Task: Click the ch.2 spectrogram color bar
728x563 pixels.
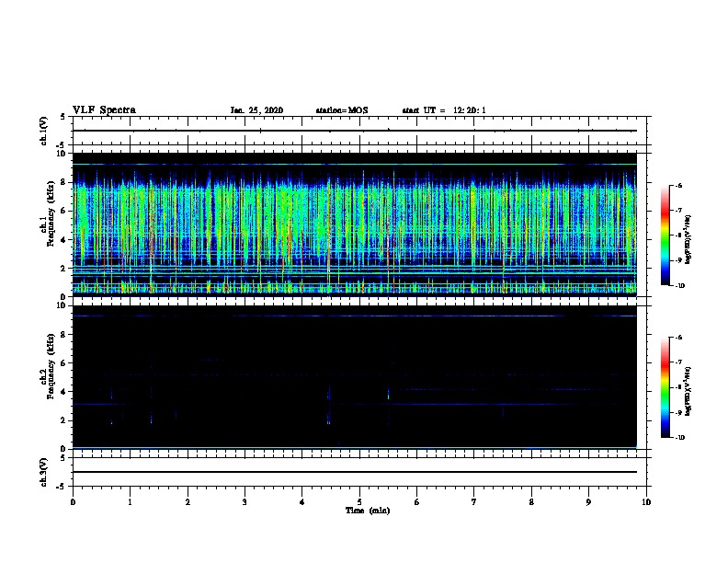Action: point(665,387)
